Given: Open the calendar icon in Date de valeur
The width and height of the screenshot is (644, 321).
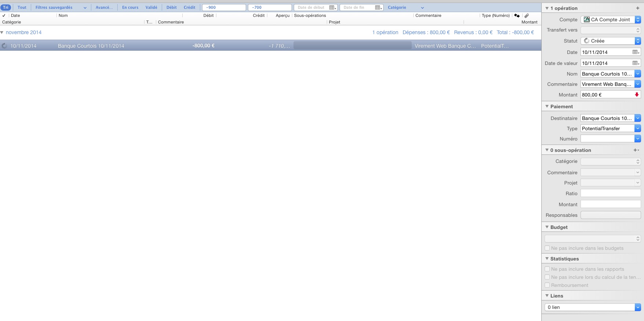Looking at the screenshot, I should 636,63.
